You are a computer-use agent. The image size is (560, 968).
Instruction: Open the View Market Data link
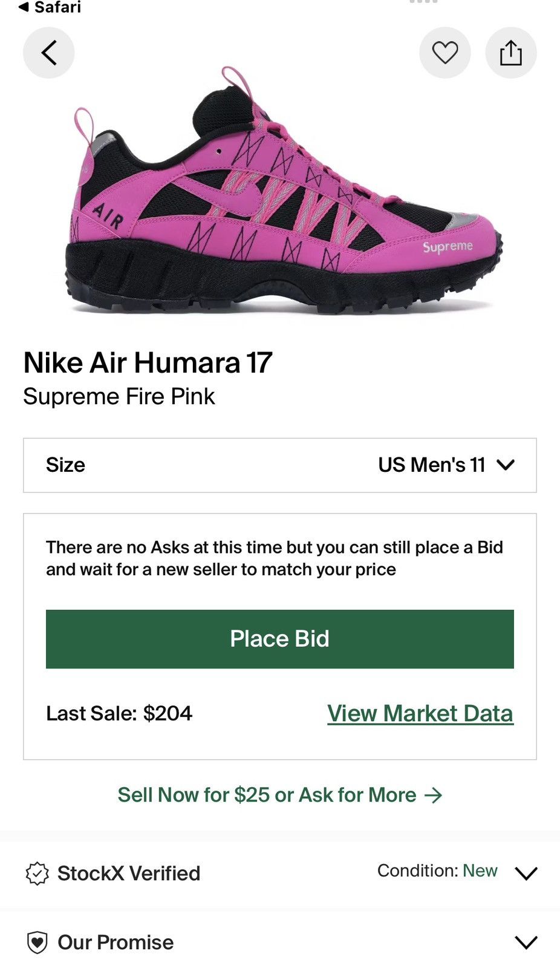click(x=420, y=713)
